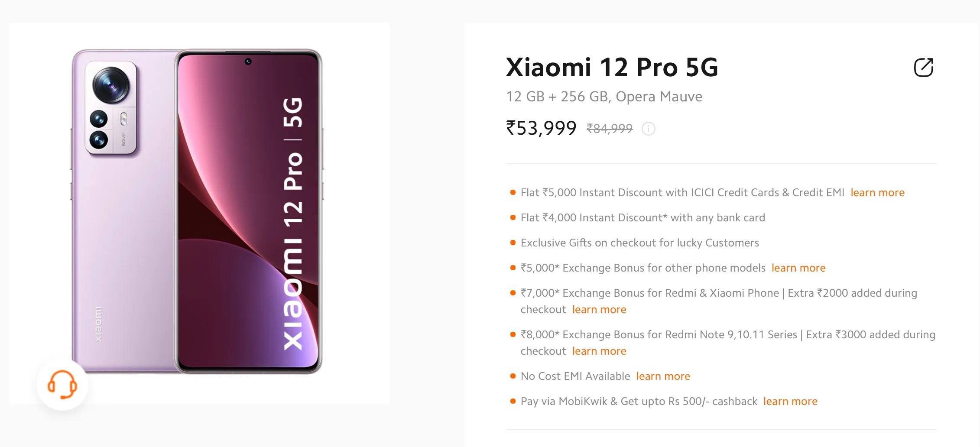The width and height of the screenshot is (980, 447).
Task: Click the Xiaomi 12 Pro 5G title
Action: (x=612, y=68)
